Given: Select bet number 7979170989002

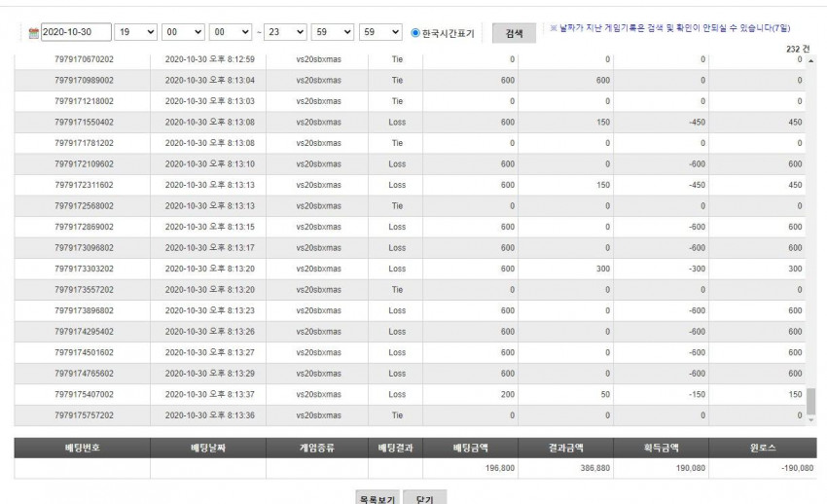Looking at the screenshot, I should click(x=84, y=80).
